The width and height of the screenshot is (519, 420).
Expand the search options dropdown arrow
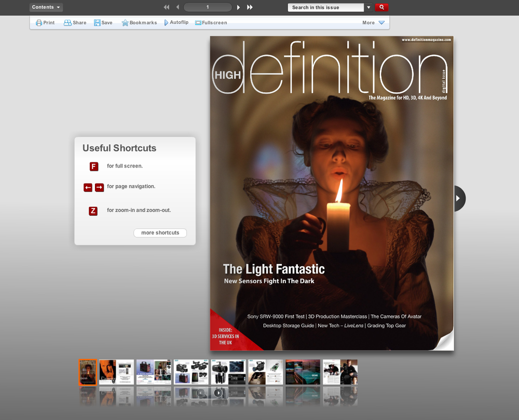[368, 7]
